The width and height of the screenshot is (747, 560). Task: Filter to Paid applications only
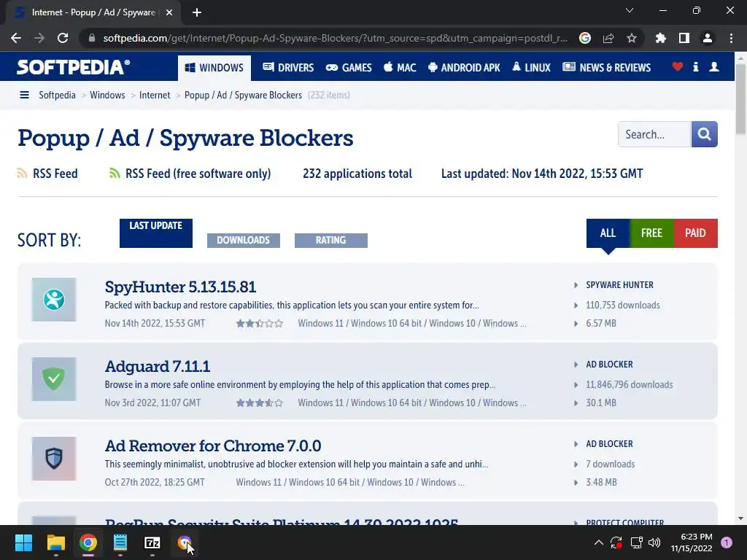click(x=695, y=233)
